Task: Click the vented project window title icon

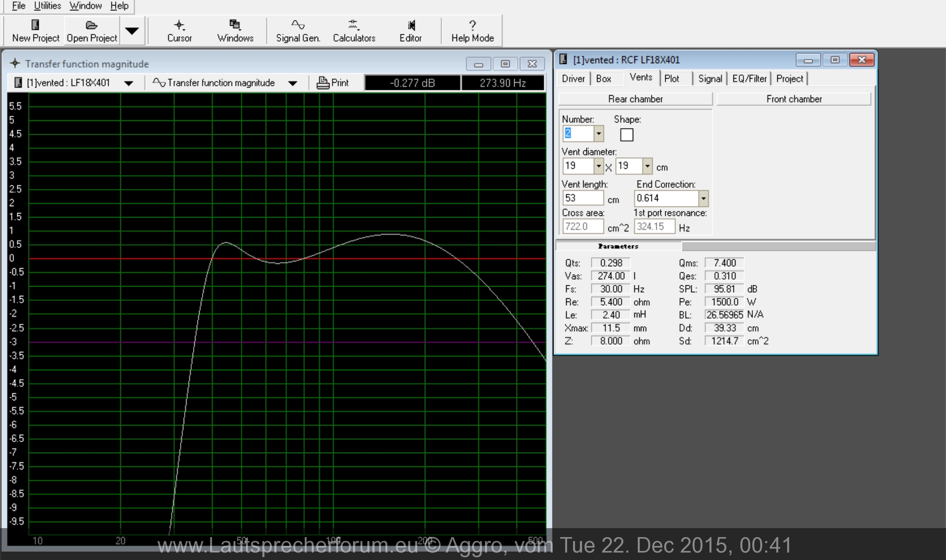Action: pyautogui.click(x=563, y=59)
